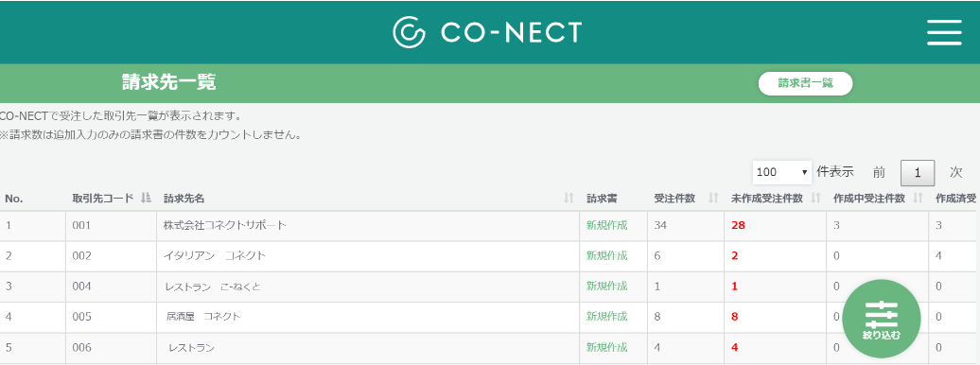Click 新規作成 for 居酒屋 コネクト
The height and width of the screenshot is (365, 980).
(x=607, y=316)
